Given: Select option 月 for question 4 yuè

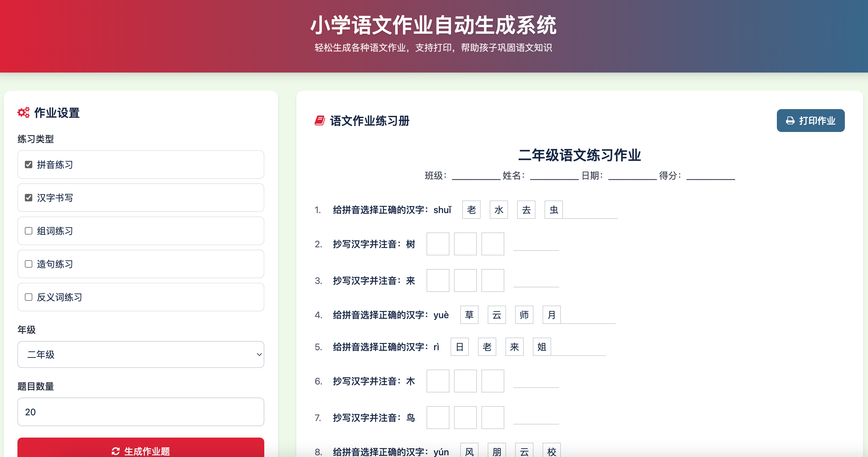Looking at the screenshot, I should pos(552,315).
